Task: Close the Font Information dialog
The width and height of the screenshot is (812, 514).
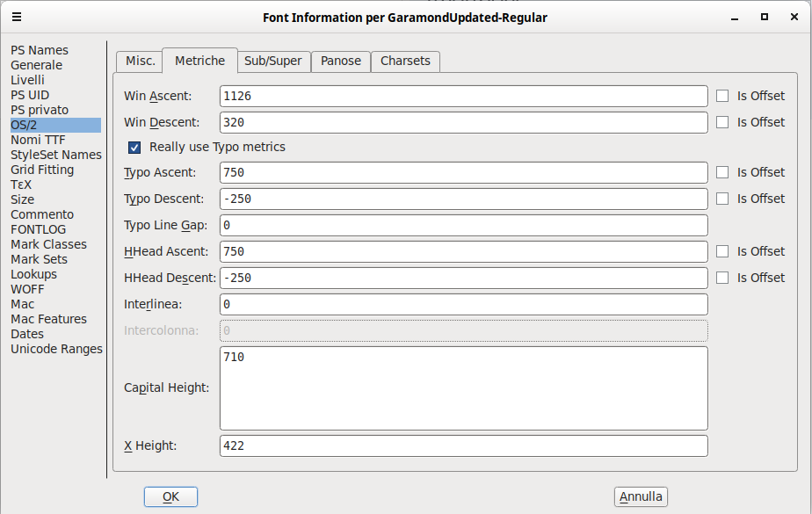Action: point(794,17)
